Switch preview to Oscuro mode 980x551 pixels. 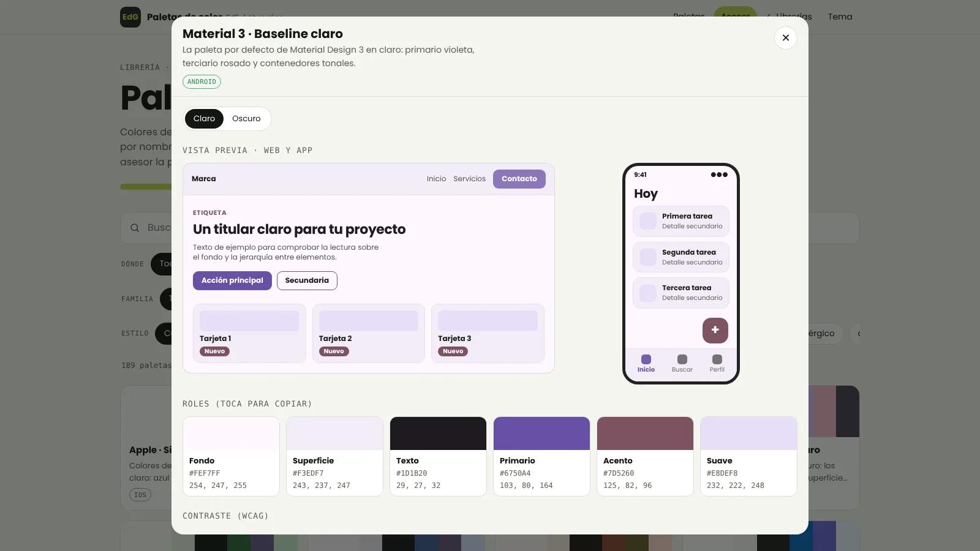click(x=246, y=119)
